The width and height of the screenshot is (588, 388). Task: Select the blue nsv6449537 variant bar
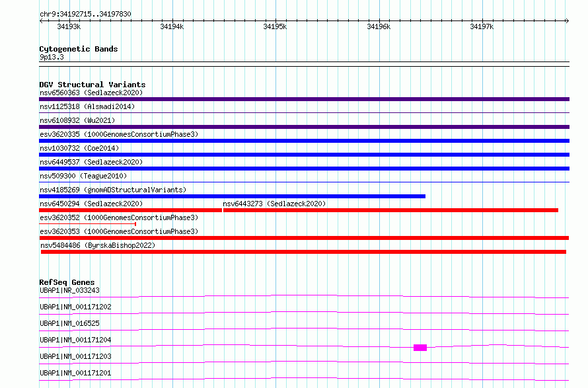coord(304,169)
